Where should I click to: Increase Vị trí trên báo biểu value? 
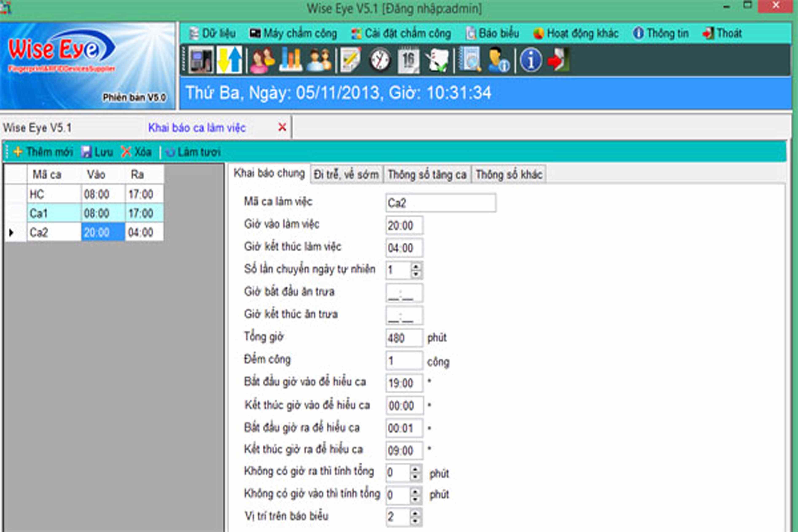click(x=415, y=513)
